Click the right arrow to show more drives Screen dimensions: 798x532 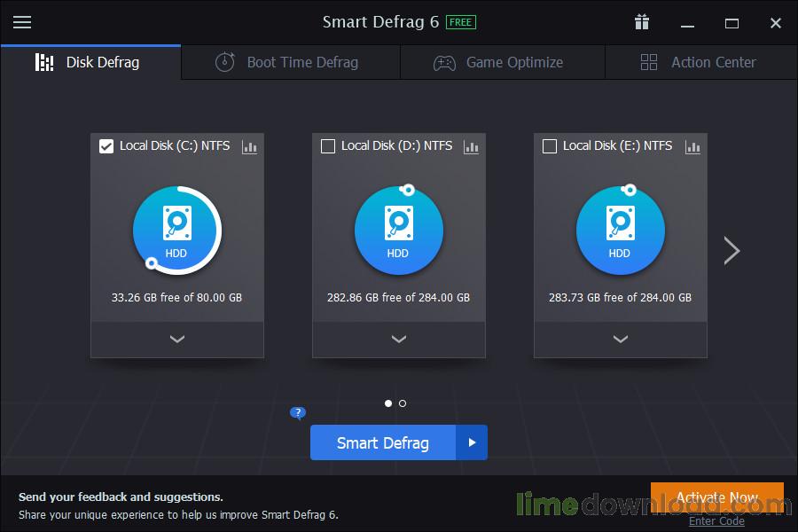[731, 250]
